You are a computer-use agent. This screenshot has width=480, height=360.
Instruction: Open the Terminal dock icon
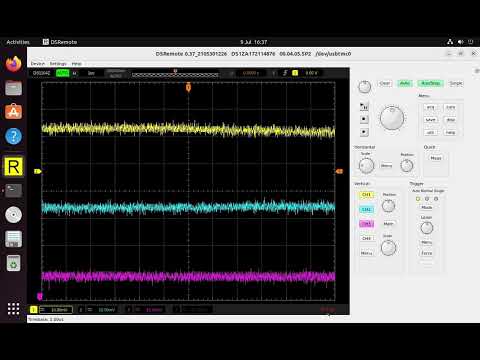tap(13, 190)
